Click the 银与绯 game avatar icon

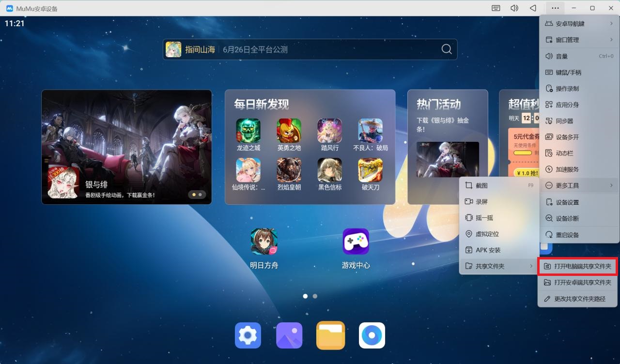(x=63, y=182)
